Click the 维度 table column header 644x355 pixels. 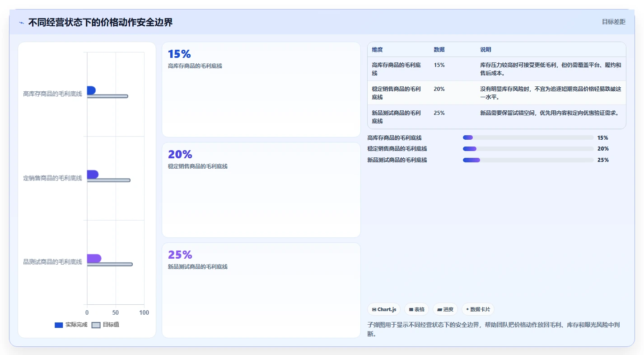point(377,50)
